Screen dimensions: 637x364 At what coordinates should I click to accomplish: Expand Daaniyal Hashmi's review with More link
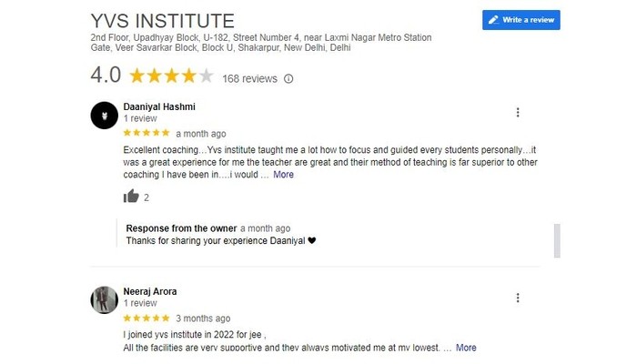pyautogui.click(x=283, y=175)
